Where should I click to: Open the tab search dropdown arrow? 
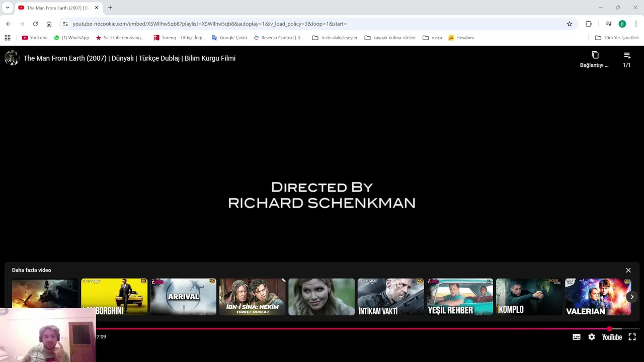pos(7,8)
